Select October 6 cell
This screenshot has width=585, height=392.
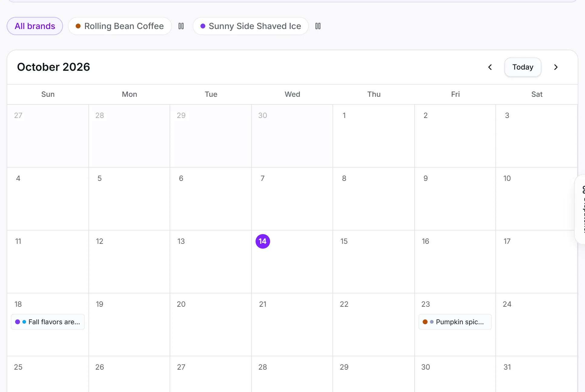point(211,199)
